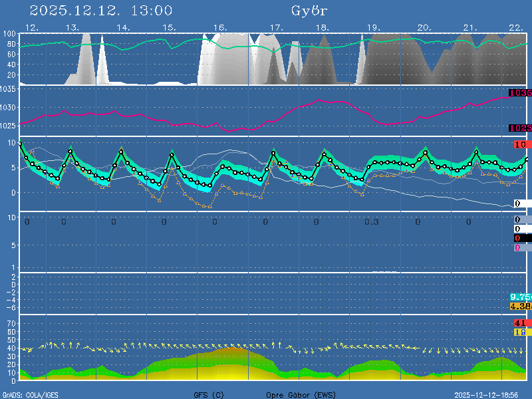The image size is (532, 399).
Task: Select day 13. on the date axis
Action: pos(72,27)
